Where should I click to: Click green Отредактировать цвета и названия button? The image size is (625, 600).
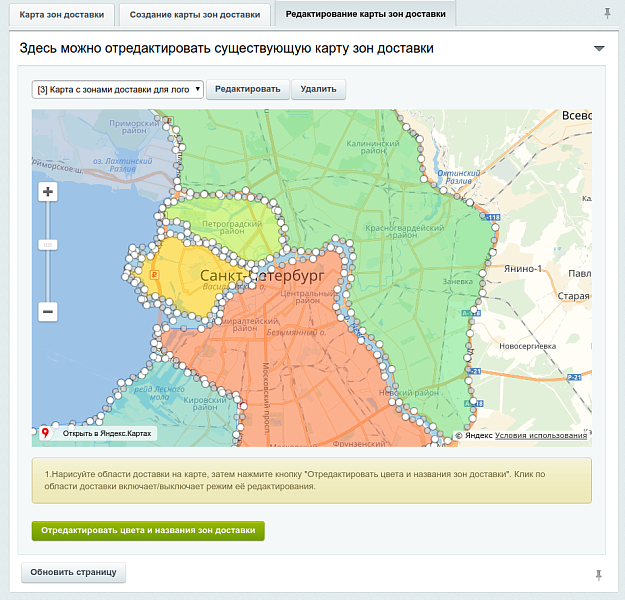(148, 530)
